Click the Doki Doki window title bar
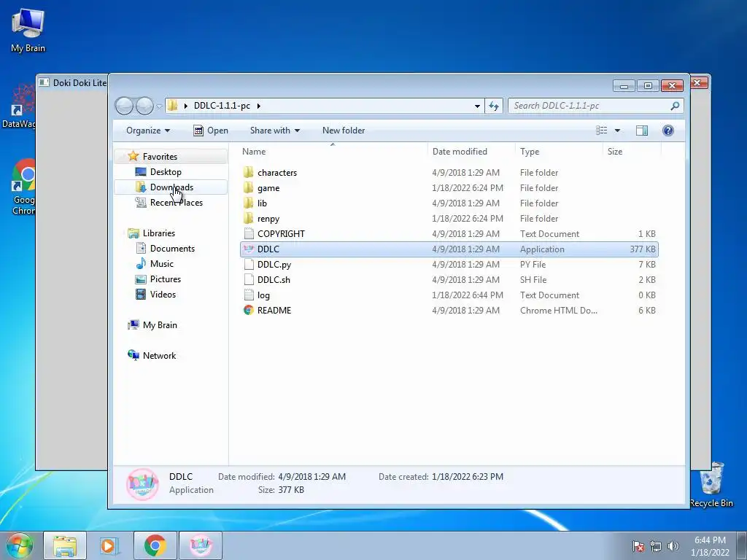The width and height of the screenshot is (747, 560). coord(72,82)
